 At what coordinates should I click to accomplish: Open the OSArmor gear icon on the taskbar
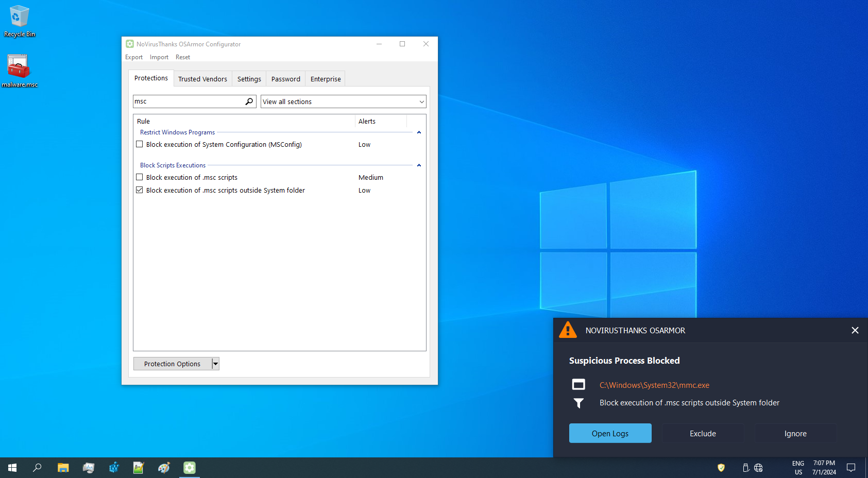(190, 468)
